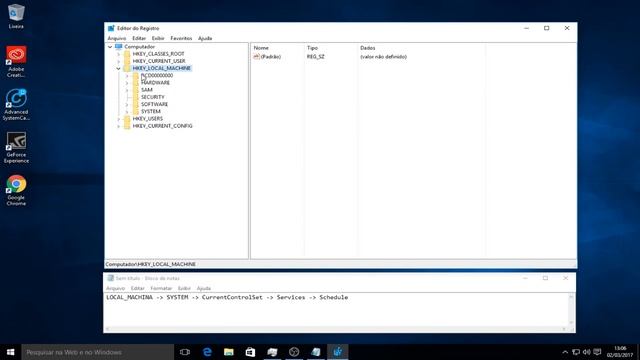The width and height of the screenshot is (640, 360).
Task: Select the BCD00000000 key
Action: 157,76
